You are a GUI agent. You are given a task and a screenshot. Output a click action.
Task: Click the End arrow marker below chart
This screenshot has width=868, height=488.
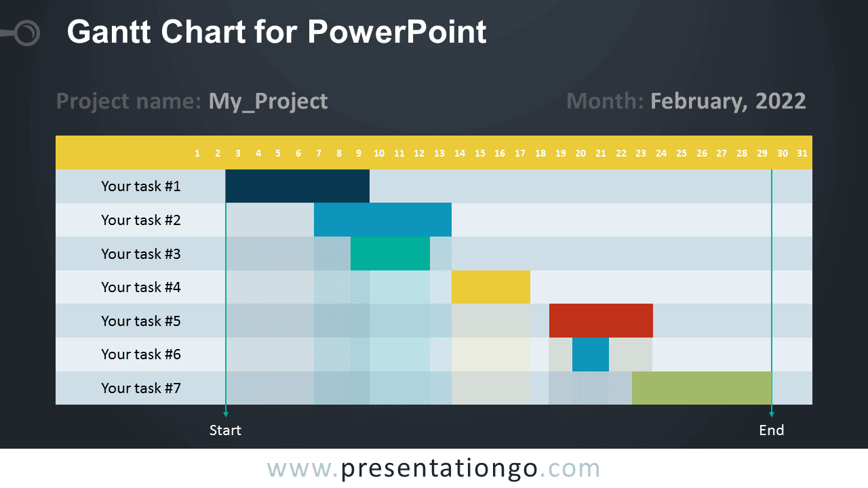point(772,413)
